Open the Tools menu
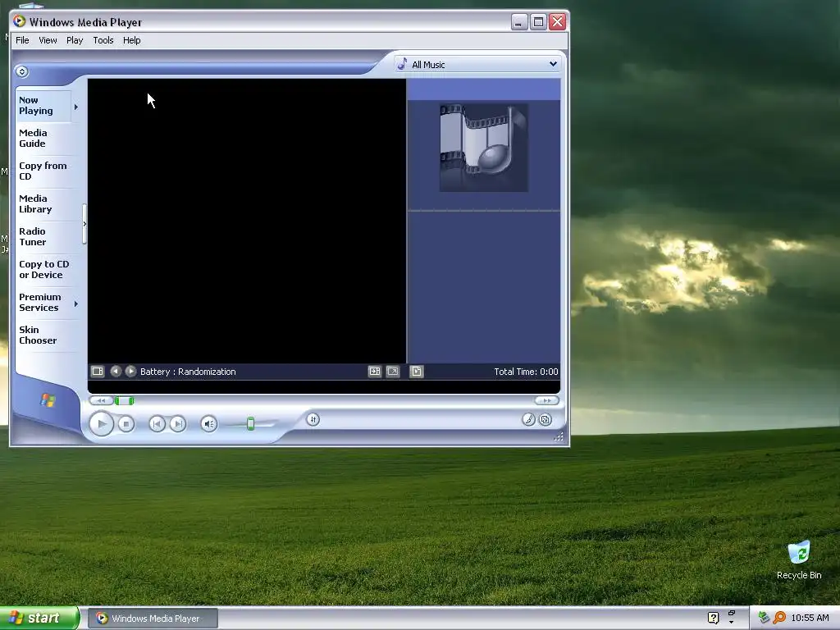840x630 pixels. pos(103,40)
